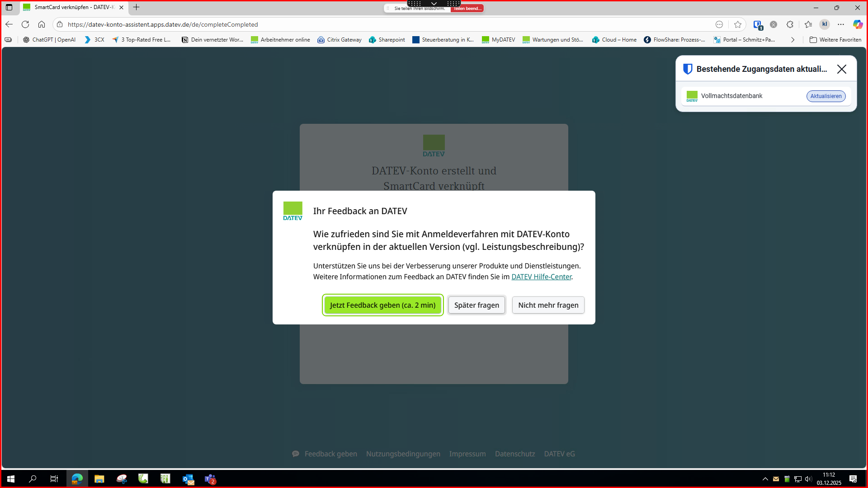Open Weitere Favoriten folder
Screen dimensions: 868x488
pyautogui.click(x=835, y=40)
